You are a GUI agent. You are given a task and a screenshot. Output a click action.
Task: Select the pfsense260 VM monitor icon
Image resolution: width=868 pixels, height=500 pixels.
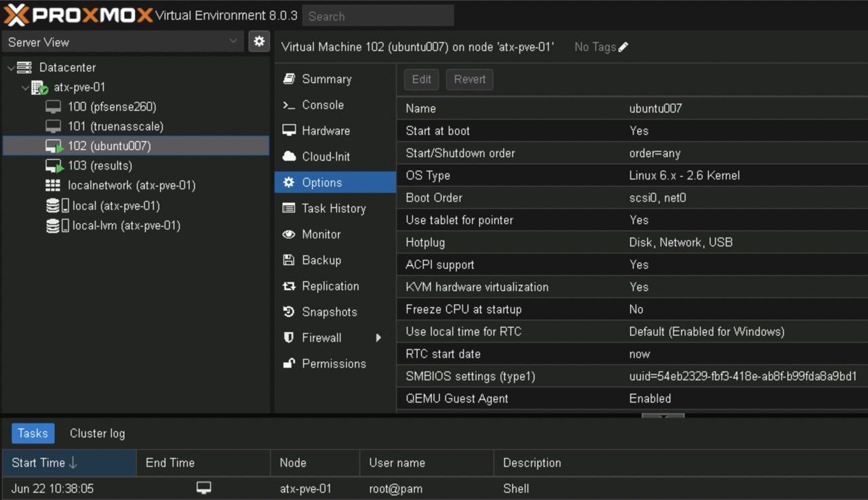[54, 107]
